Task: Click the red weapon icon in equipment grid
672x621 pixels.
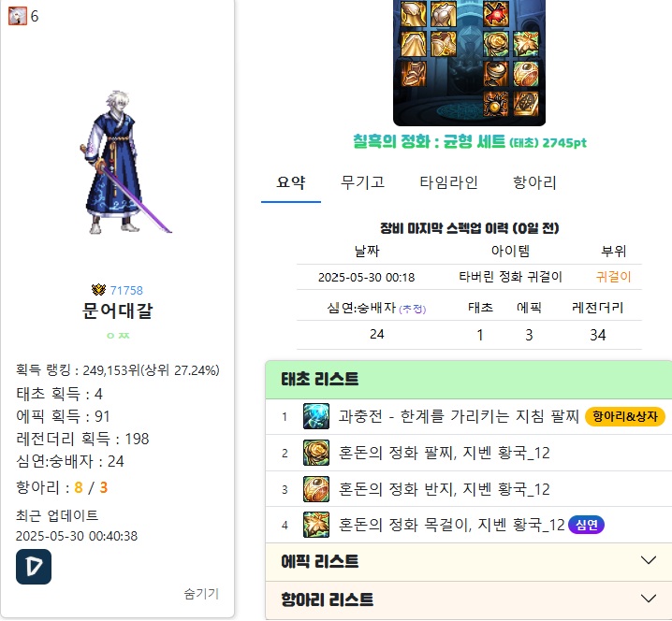Action: pyautogui.click(x=496, y=14)
